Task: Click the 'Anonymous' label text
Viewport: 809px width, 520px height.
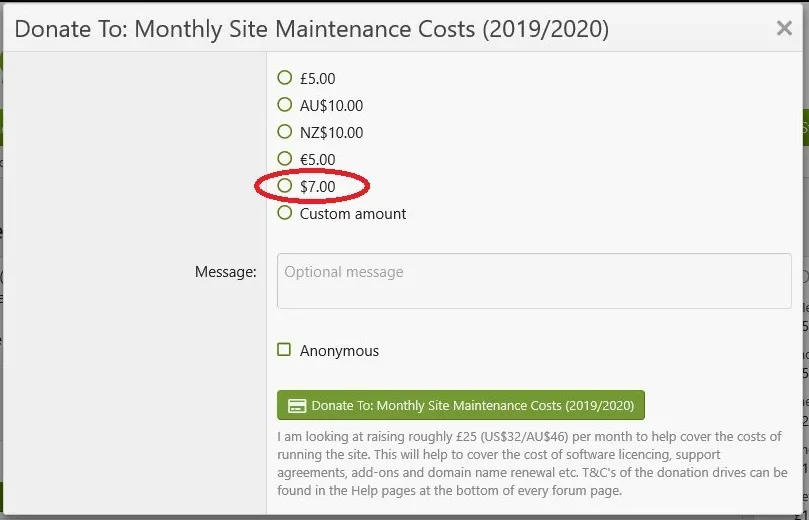Action: (339, 350)
